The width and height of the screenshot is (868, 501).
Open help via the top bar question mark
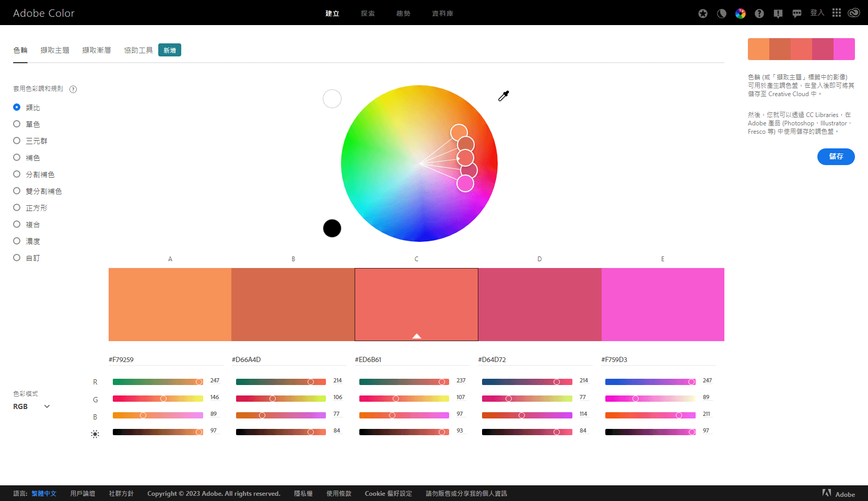tap(759, 14)
